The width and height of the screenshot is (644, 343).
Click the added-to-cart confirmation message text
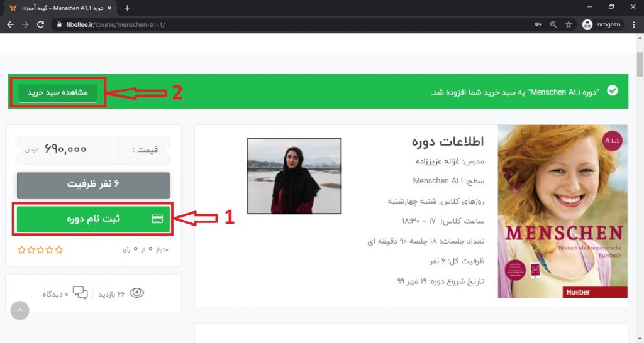[x=515, y=92]
